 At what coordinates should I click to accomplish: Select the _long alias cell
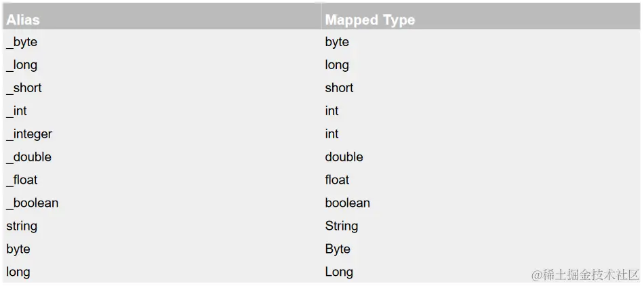click(x=22, y=65)
